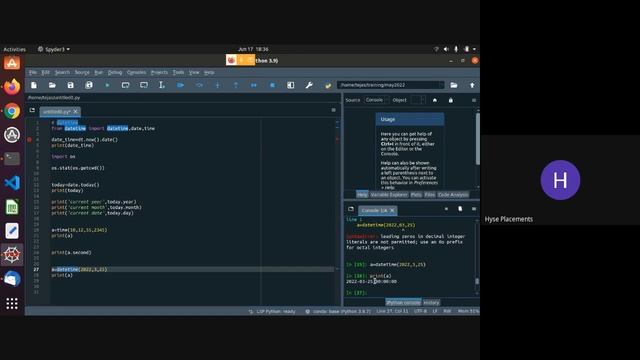Switch to the Code Analysis tab
This screenshot has width=640, height=360.
(x=453, y=195)
